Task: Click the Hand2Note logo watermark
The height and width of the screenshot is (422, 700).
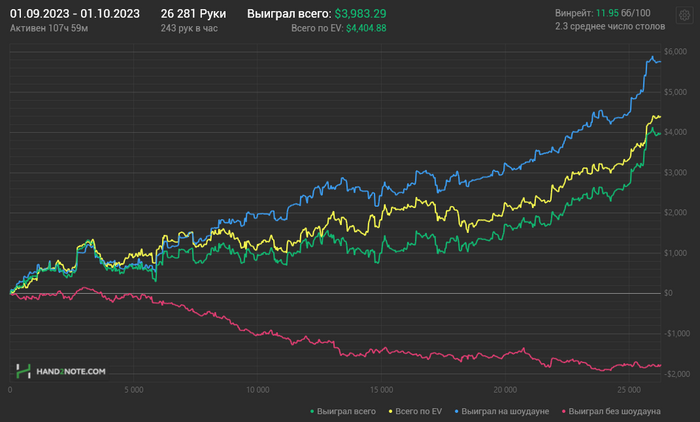Action: pyautogui.click(x=23, y=371)
